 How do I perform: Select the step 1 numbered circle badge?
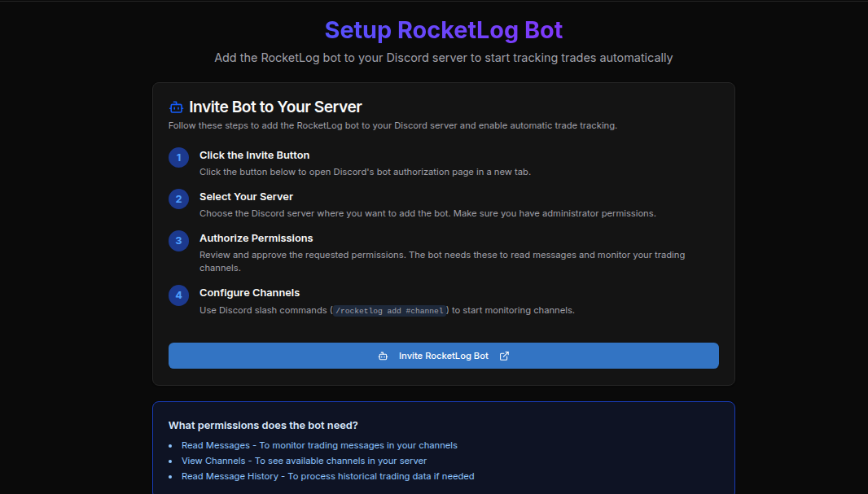pyautogui.click(x=178, y=157)
